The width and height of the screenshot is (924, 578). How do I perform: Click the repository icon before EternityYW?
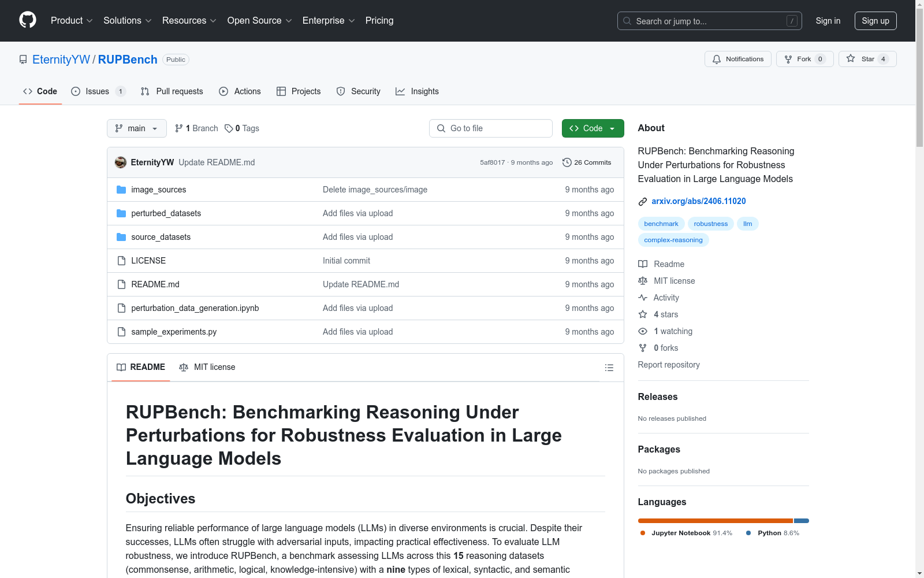point(23,60)
